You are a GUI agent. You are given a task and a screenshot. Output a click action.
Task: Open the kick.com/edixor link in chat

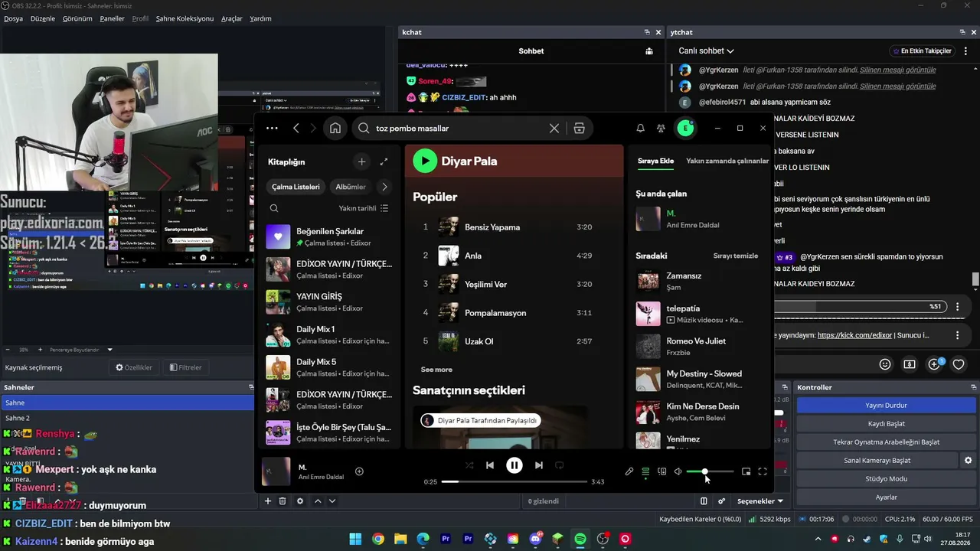(854, 335)
